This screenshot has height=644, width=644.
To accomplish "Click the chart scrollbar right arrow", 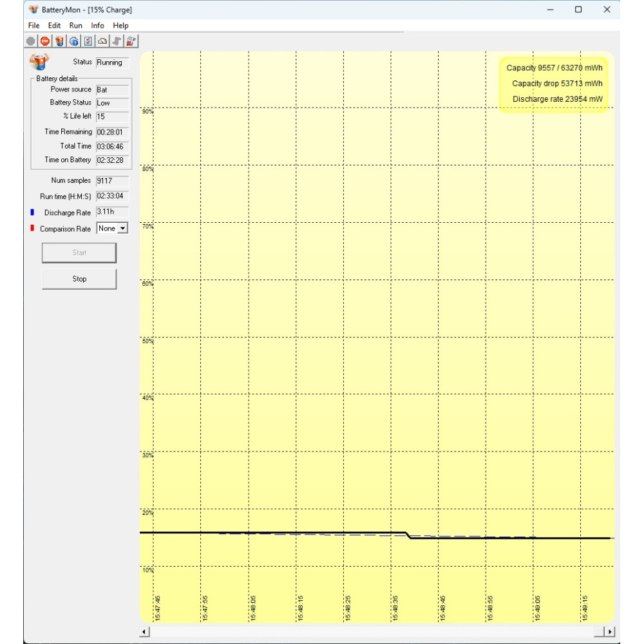I will [x=610, y=632].
